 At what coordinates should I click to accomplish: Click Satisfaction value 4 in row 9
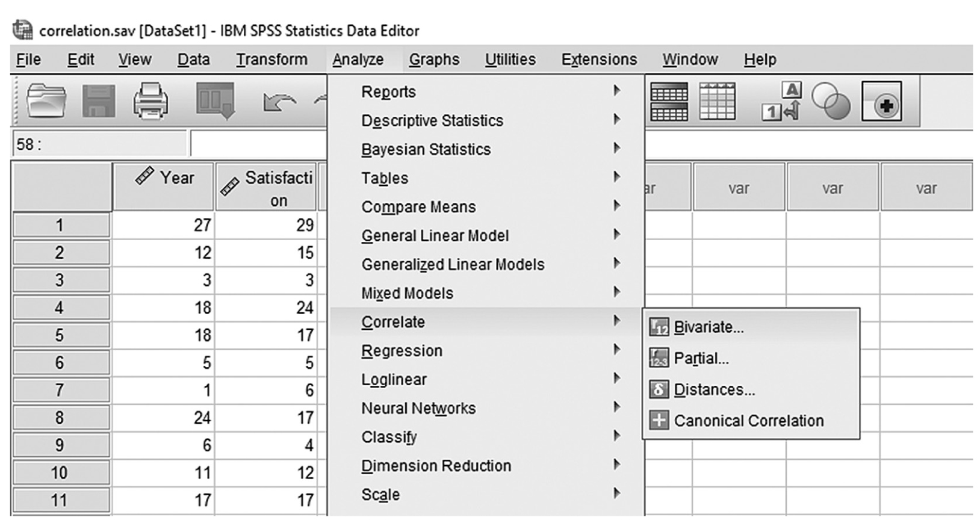(x=266, y=445)
